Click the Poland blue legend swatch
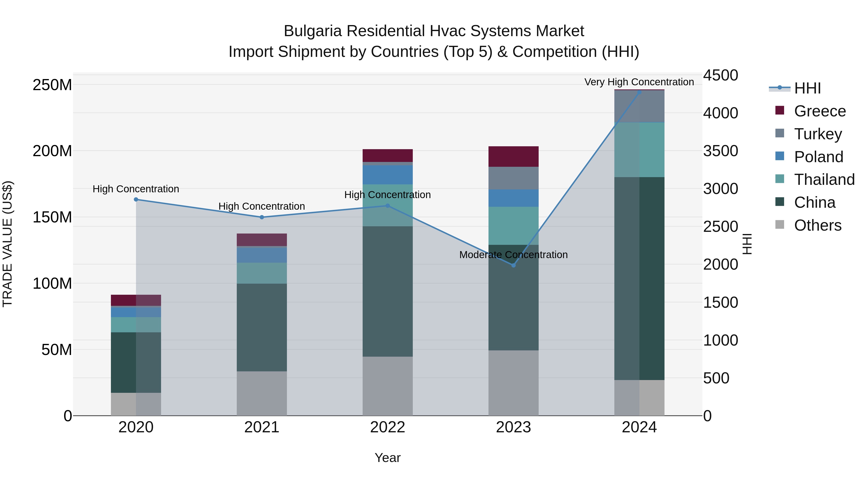 click(780, 156)
